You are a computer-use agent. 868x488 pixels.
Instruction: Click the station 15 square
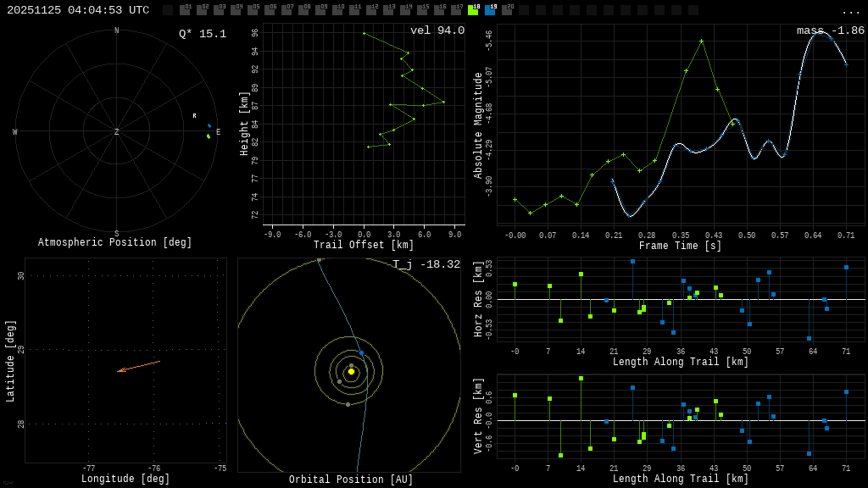tap(422, 10)
